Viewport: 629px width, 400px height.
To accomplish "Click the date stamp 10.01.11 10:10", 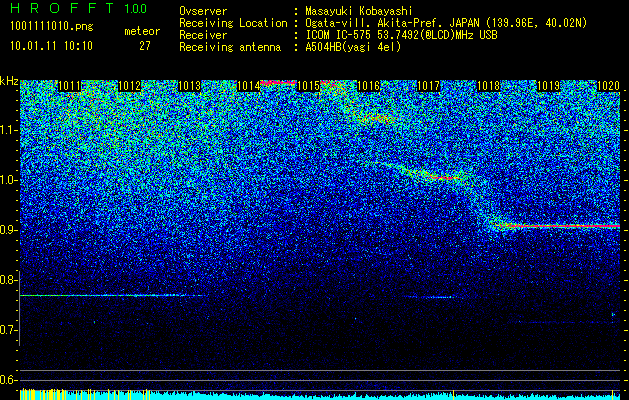I will tap(51, 46).
